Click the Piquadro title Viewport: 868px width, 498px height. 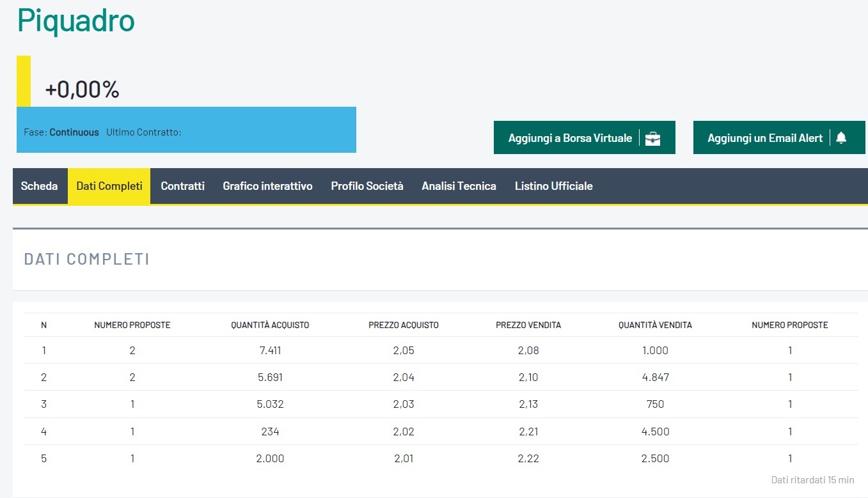76,21
